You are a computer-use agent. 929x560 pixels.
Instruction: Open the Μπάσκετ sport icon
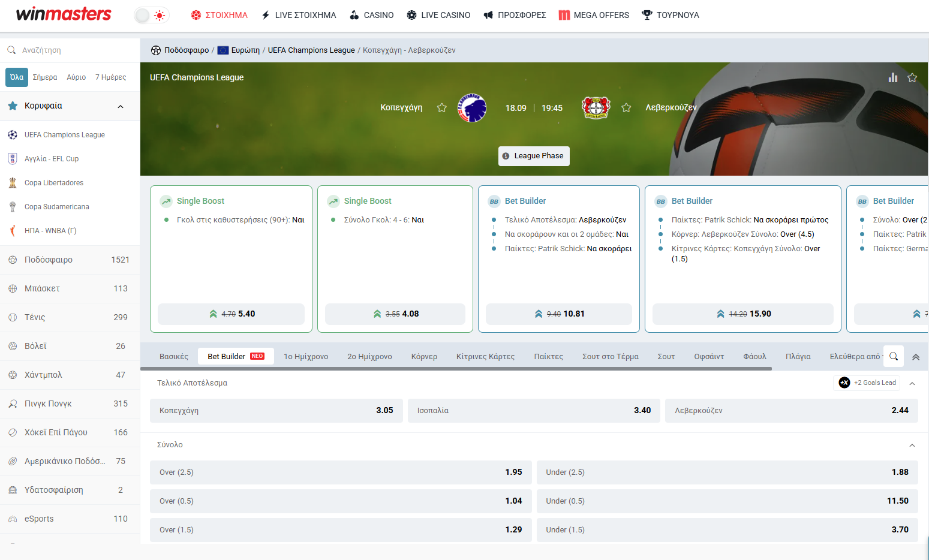(x=13, y=288)
